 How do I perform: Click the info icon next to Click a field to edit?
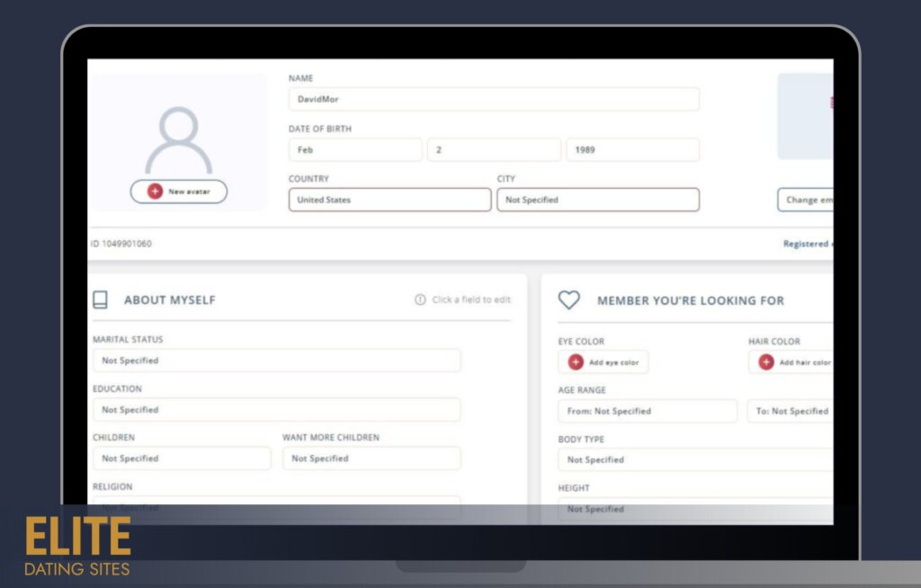click(x=419, y=298)
